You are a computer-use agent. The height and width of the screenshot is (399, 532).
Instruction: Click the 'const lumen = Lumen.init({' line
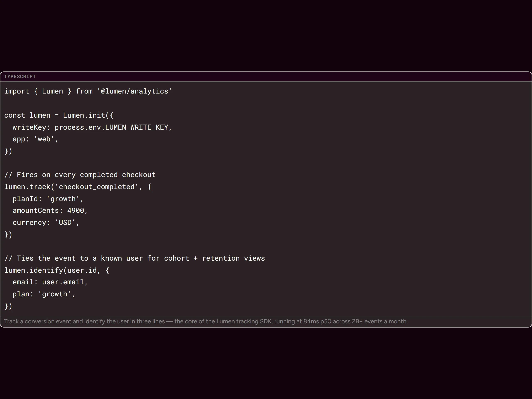pos(59,116)
